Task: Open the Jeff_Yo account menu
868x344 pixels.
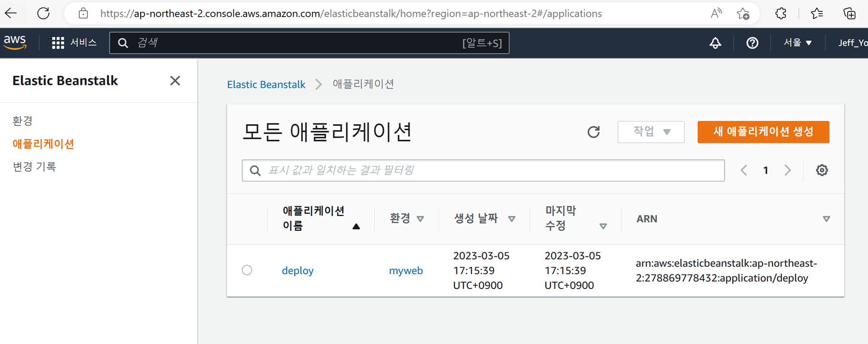Action: tap(853, 43)
